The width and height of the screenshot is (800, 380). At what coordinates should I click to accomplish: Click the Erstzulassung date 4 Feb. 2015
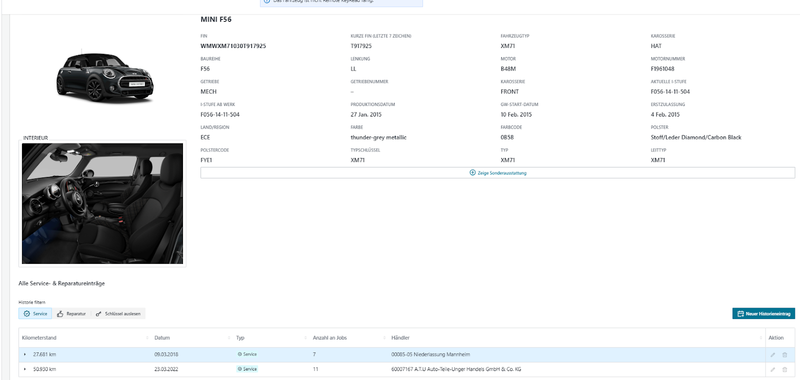[x=665, y=115]
